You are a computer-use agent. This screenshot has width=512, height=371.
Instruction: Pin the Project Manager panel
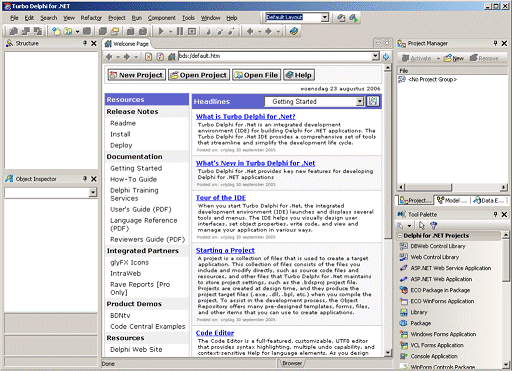[495, 43]
